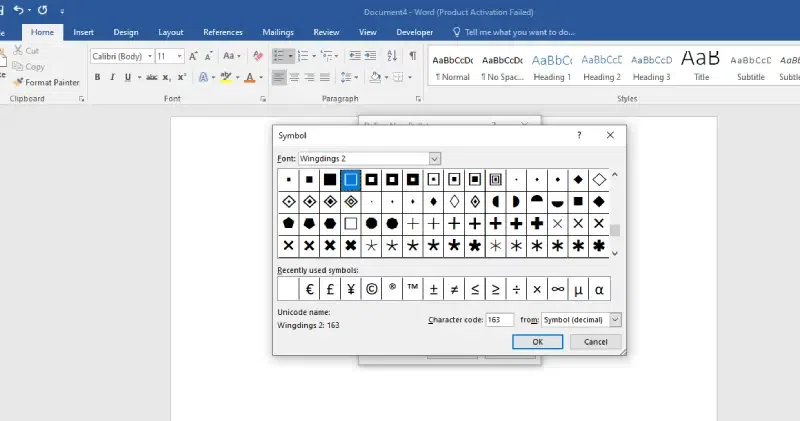Click the Format Painter icon
The width and height of the screenshot is (800, 421).
click(x=17, y=82)
